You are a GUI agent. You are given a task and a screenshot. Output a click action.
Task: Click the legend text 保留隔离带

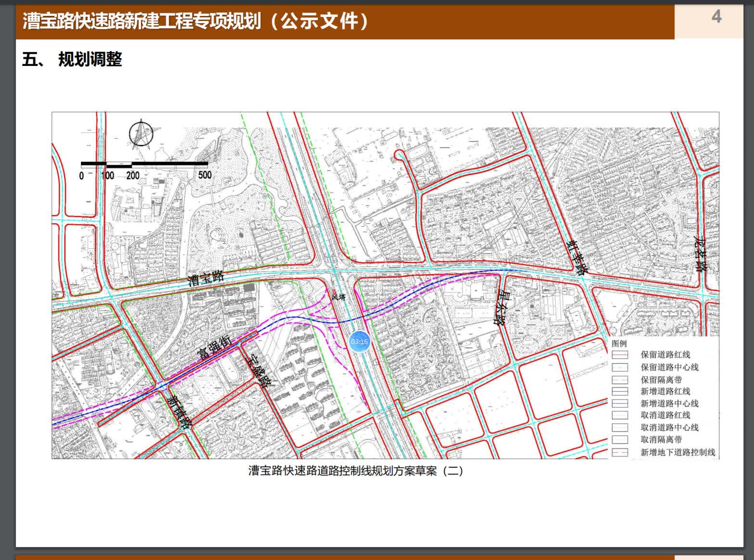tap(661, 380)
